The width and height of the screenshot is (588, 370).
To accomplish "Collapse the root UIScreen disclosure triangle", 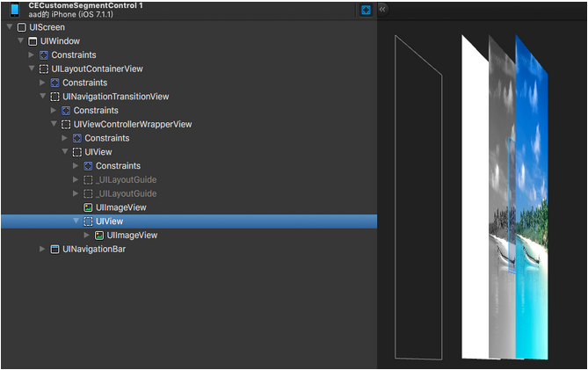I will click(x=9, y=27).
